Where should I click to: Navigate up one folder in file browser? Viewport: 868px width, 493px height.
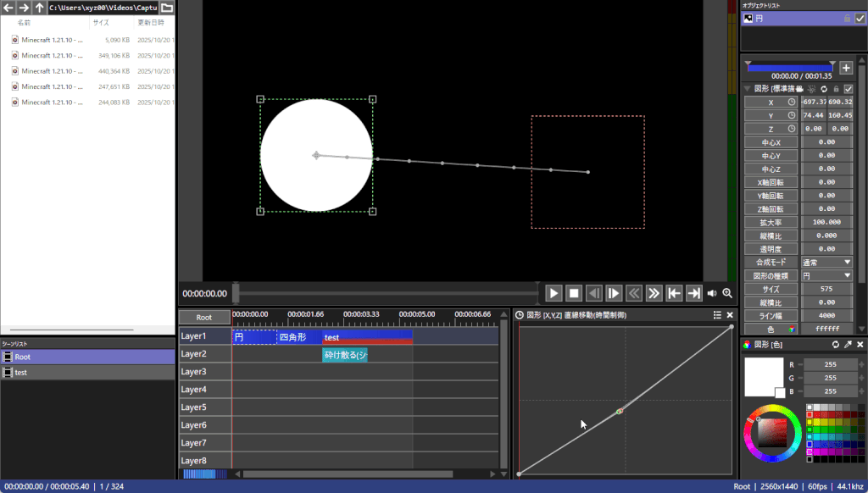[39, 8]
